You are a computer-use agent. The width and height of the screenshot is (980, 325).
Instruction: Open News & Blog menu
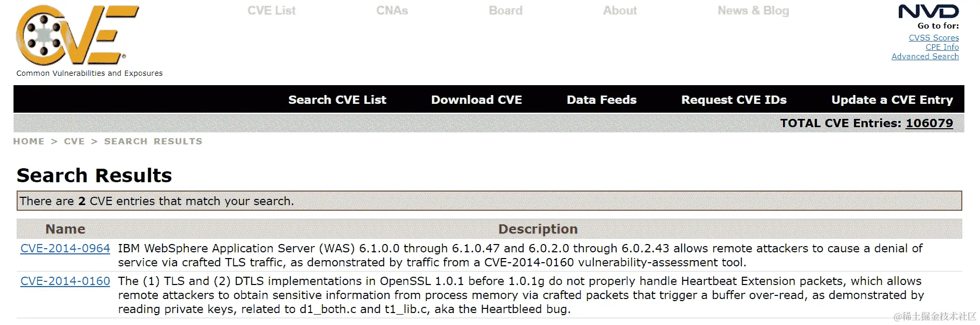(x=753, y=10)
